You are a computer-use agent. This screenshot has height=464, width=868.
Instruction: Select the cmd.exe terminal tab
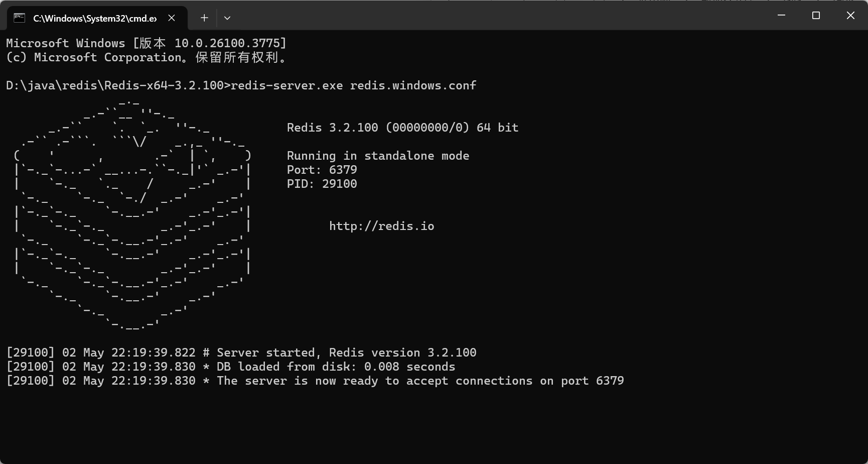(x=97, y=18)
